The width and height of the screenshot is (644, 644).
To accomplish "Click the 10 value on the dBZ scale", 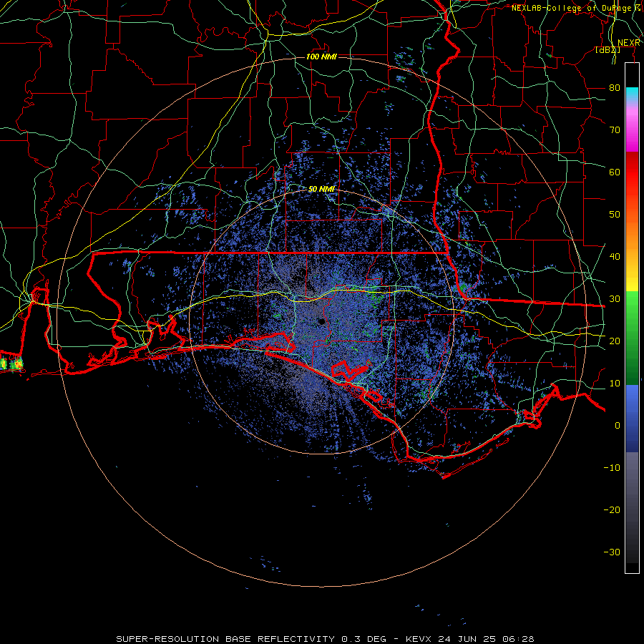I will click(x=615, y=384).
